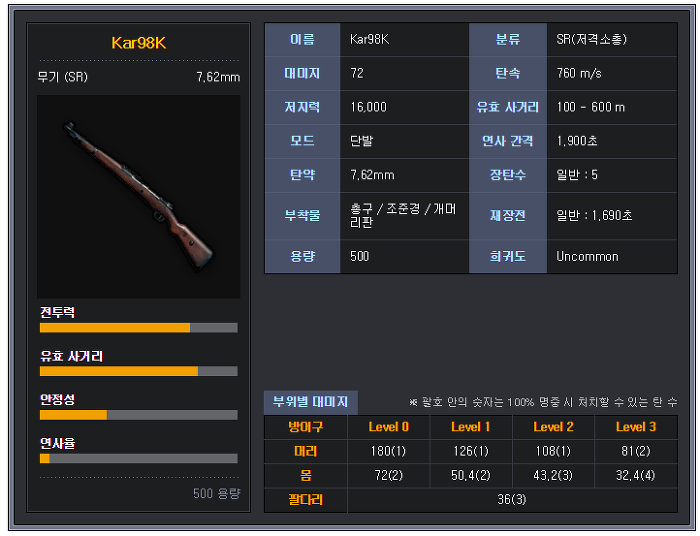Viewport: 700px width, 536px height.
Task: Select the Level 3 column header
Action: pyautogui.click(x=636, y=427)
